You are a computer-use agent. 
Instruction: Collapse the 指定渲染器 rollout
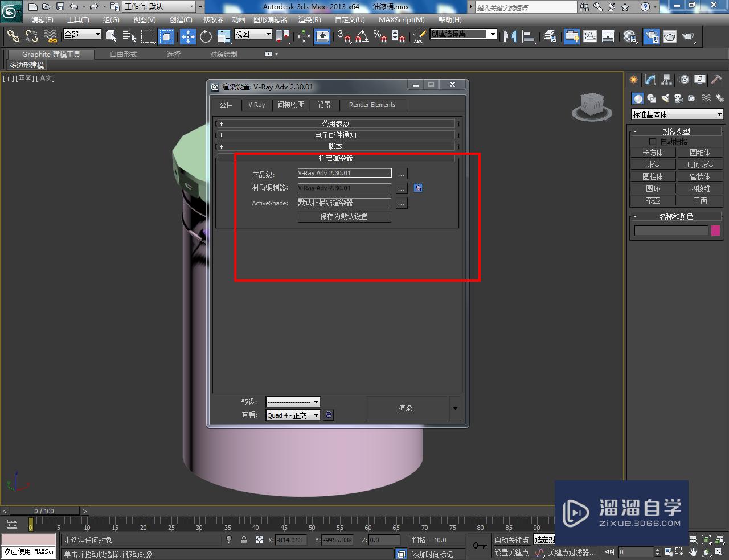[x=336, y=158]
